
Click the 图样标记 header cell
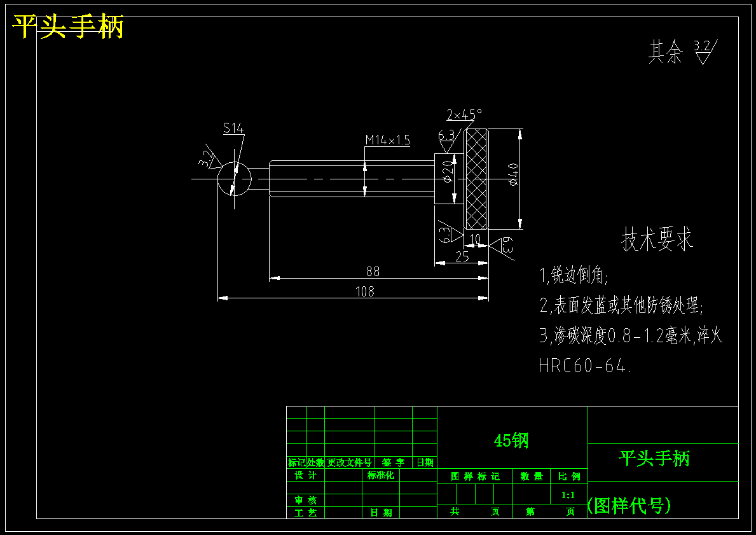(475, 476)
